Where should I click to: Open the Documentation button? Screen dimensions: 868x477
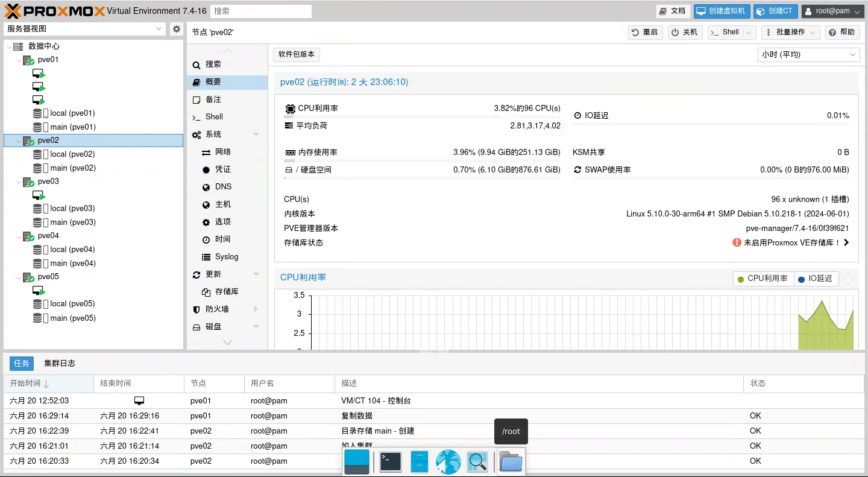(x=673, y=11)
